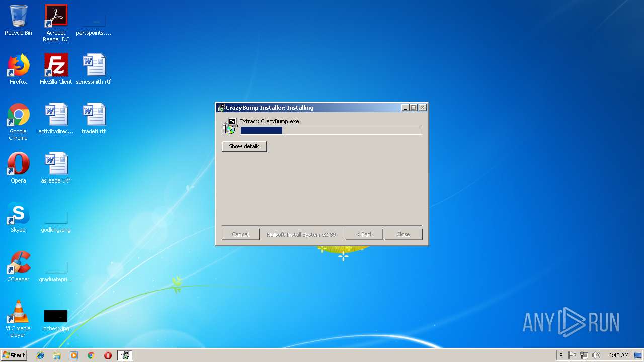Click the Nullsoft Install System v2.39 text
The width and height of the screenshot is (644, 362).
pos(301,234)
